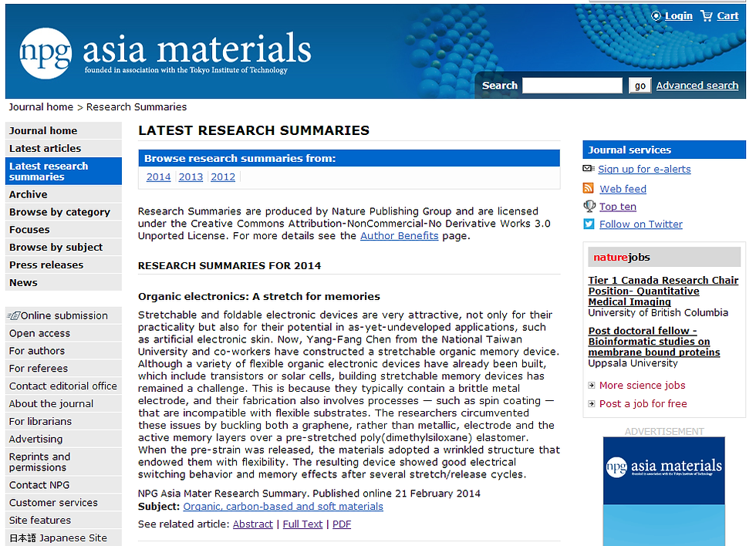Open Advanced search
Image resolution: width=756 pixels, height=546 pixels.
(697, 86)
